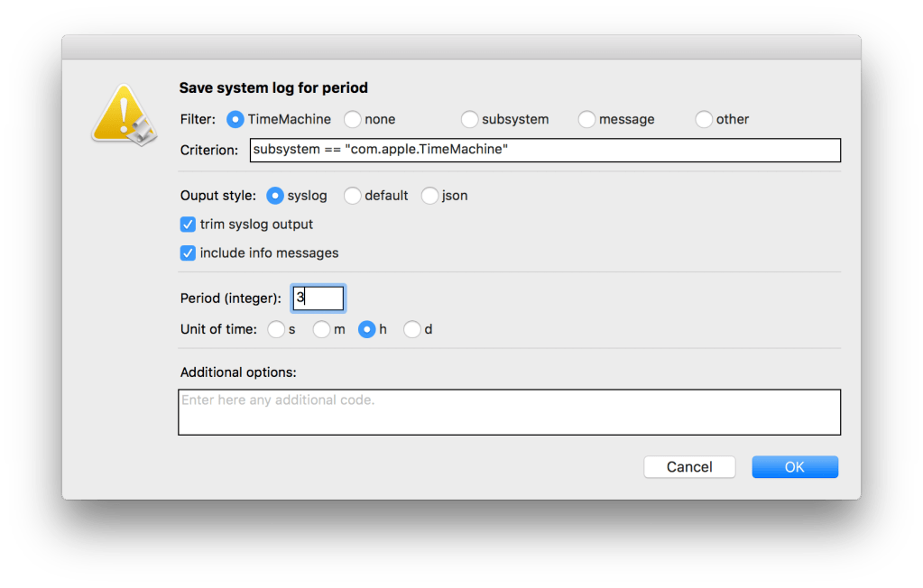
Task: Select minutes as unit of time
Action: pos(322,330)
